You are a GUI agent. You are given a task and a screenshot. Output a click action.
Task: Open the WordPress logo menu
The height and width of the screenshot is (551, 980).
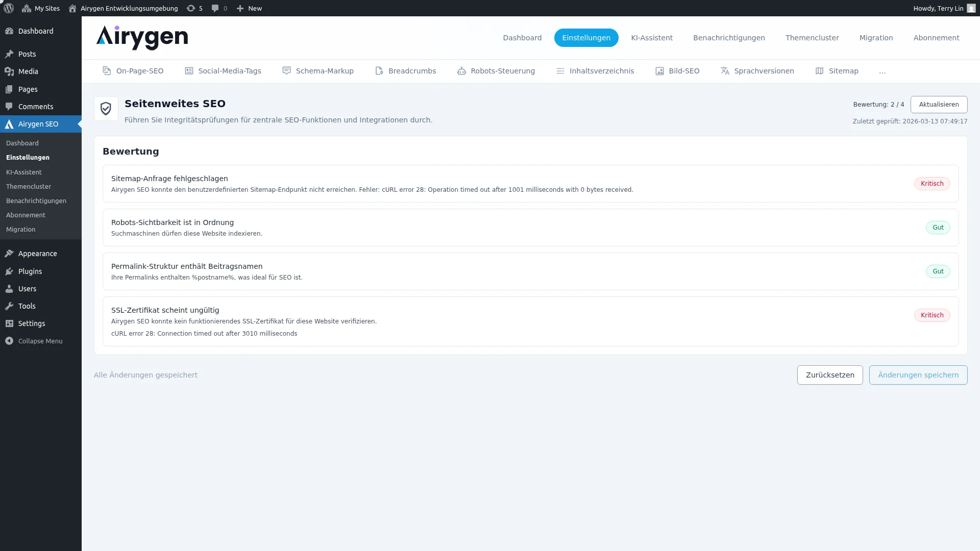9,8
